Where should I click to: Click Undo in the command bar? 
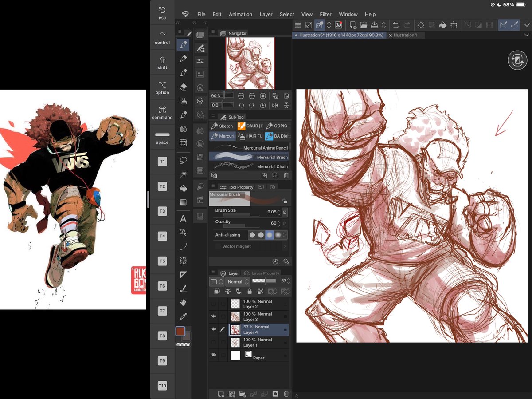pyautogui.click(x=396, y=25)
